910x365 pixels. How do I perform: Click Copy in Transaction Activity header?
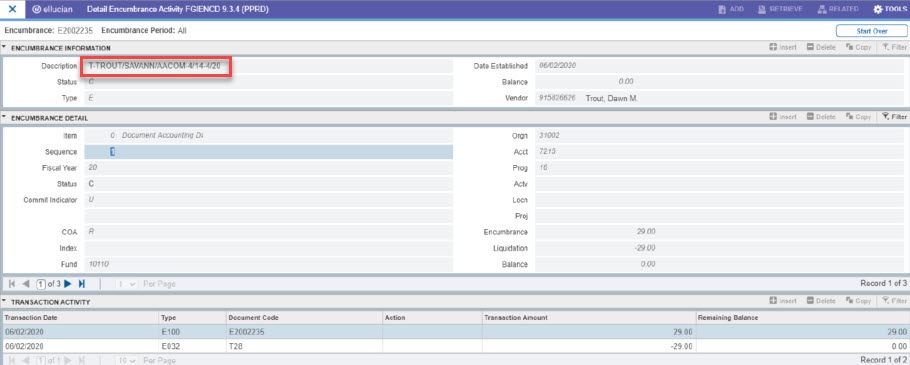(858, 301)
